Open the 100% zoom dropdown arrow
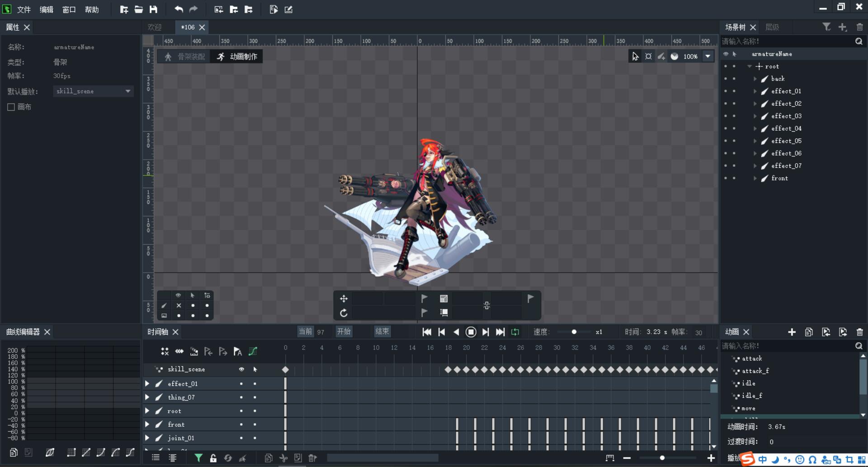Screen dimensions: 868x467 click(x=708, y=57)
